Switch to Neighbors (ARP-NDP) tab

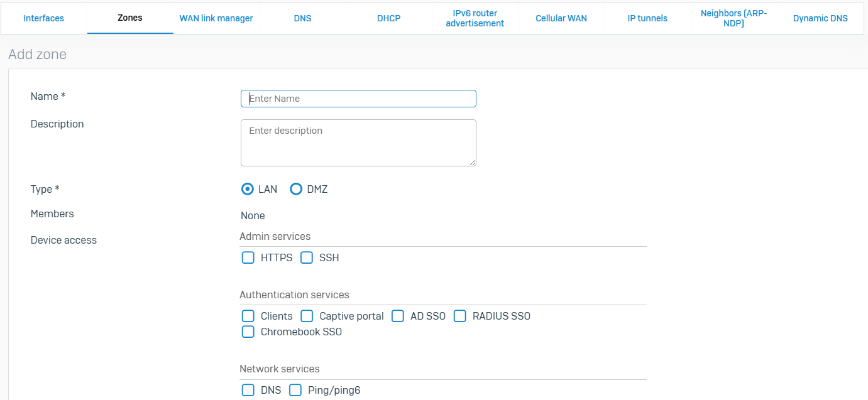point(733,18)
